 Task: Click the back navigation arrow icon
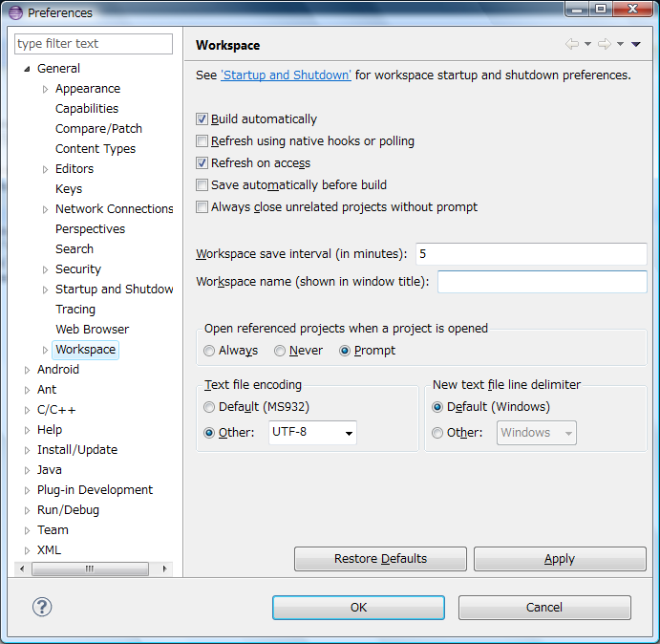pos(571,44)
